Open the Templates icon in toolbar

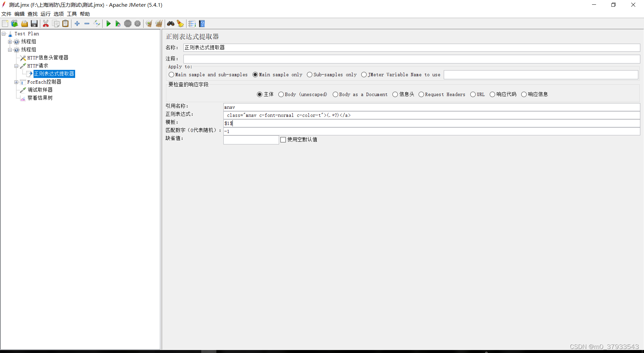coord(14,24)
